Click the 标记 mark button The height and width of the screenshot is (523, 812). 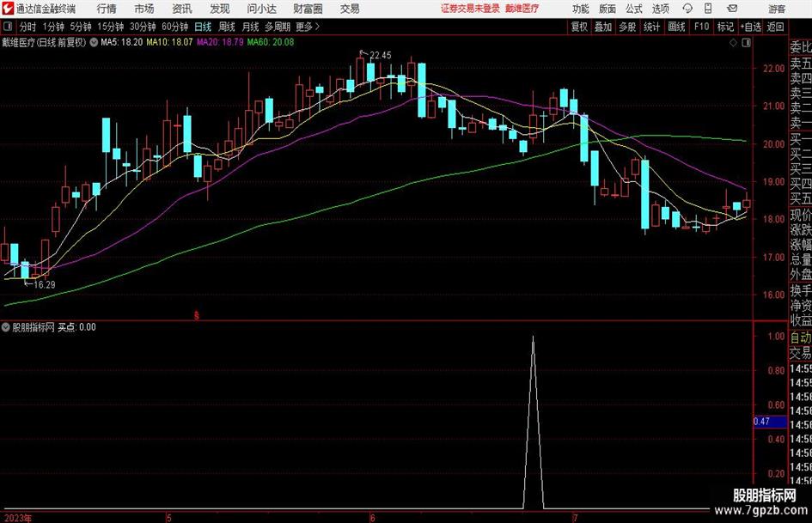coord(725,27)
